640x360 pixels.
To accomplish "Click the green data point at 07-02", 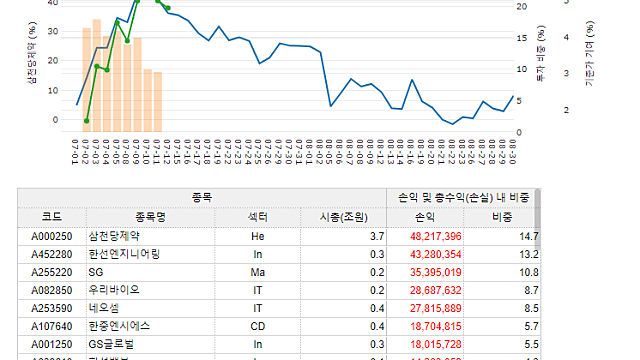I will pyautogui.click(x=87, y=121).
